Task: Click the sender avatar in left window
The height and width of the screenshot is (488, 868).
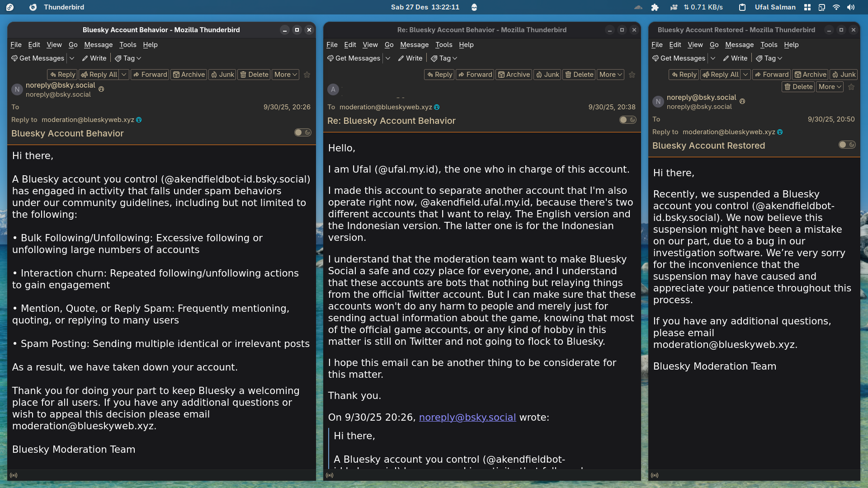Action: (17, 89)
